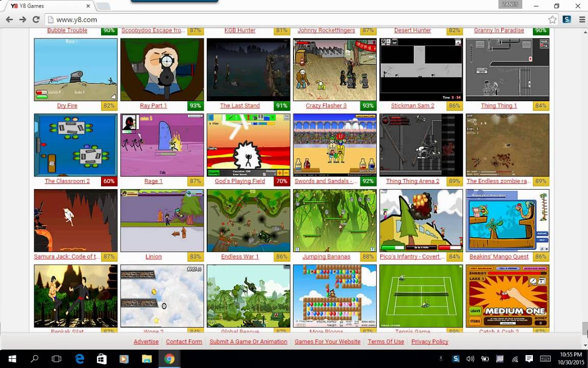The width and height of the screenshot is (588, 368).
Task: Click the Dry Fire cannon thumbnail
Action: tap(76, 70)
